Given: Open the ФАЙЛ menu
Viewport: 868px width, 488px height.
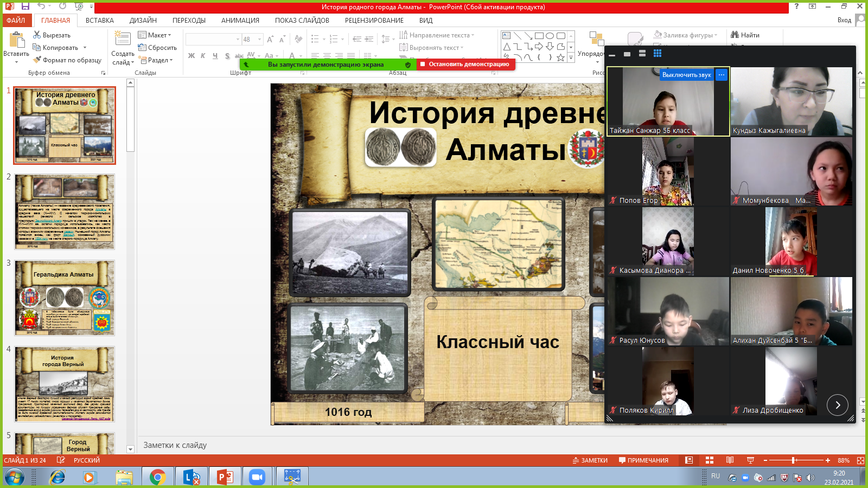Looking at the screenshot, I should click(17, 20).
